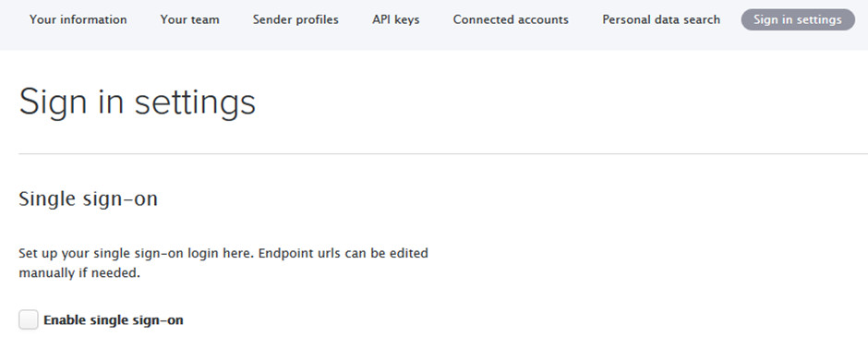Click the 'Enable single sign-on' label text

point(114,320)
